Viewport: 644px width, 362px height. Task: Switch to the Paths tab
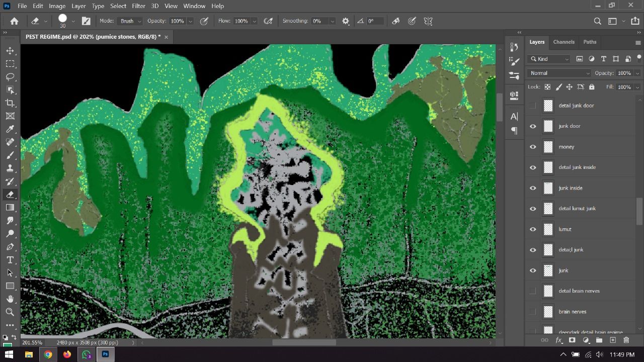coord(590,42)
